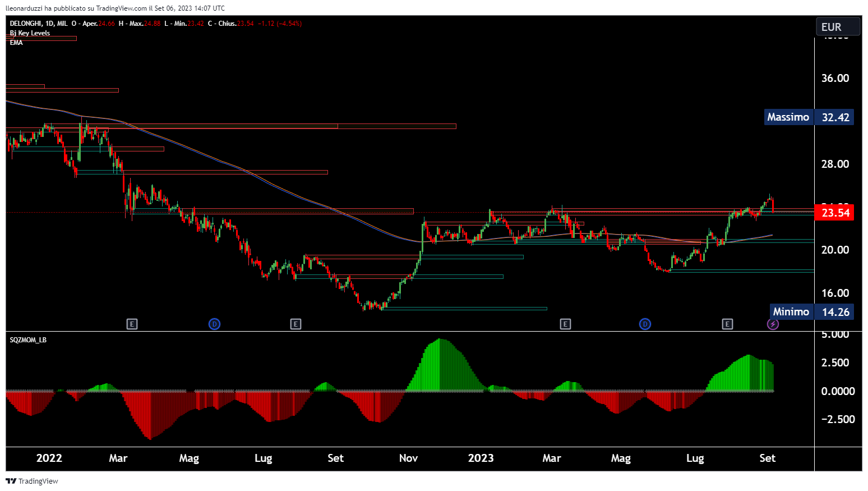
Task: Open the earnings E marker near March 2023
Action: pos(565,324)
